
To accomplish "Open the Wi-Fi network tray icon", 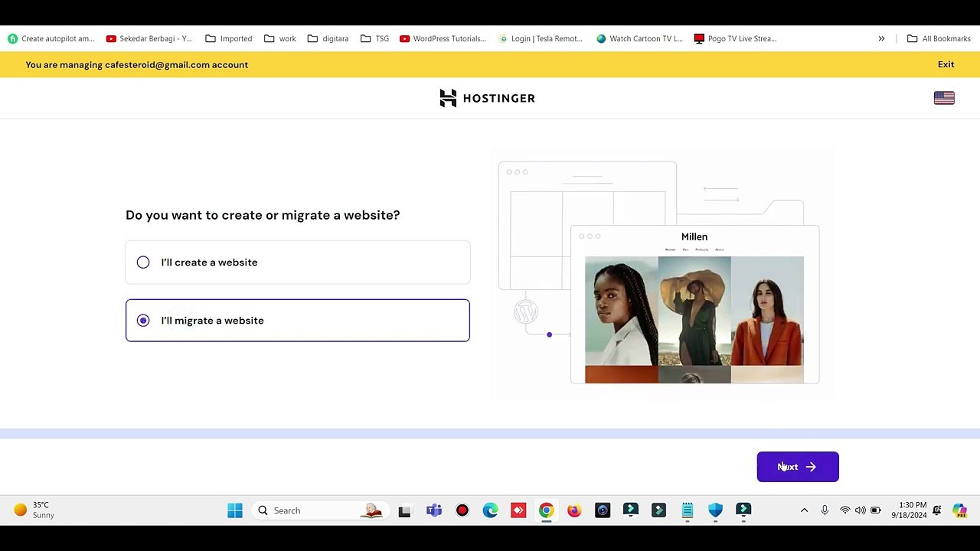I will pyautogui.click(x=845, y=510).
